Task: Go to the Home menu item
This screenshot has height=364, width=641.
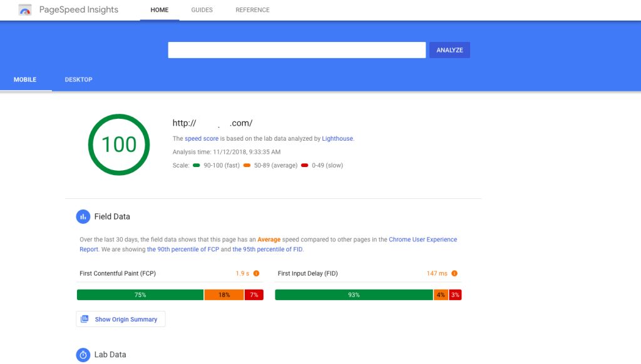Action: point(160,10)
